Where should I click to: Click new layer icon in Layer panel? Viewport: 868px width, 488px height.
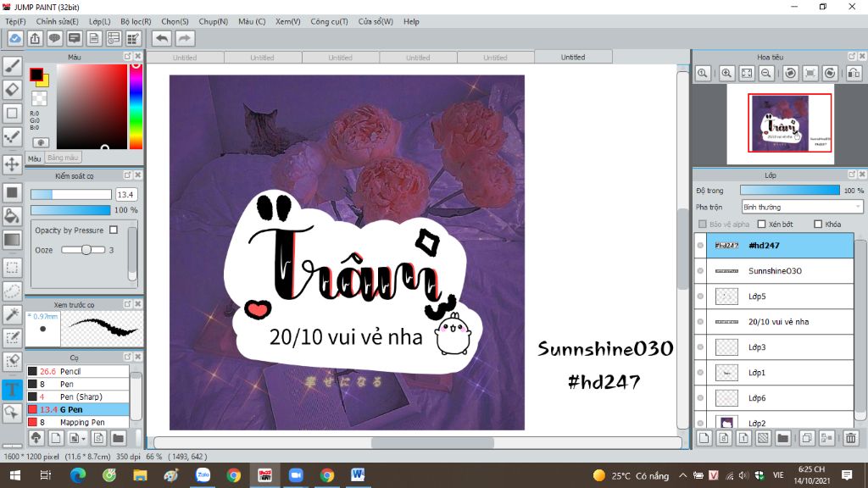tap(704, 438)
